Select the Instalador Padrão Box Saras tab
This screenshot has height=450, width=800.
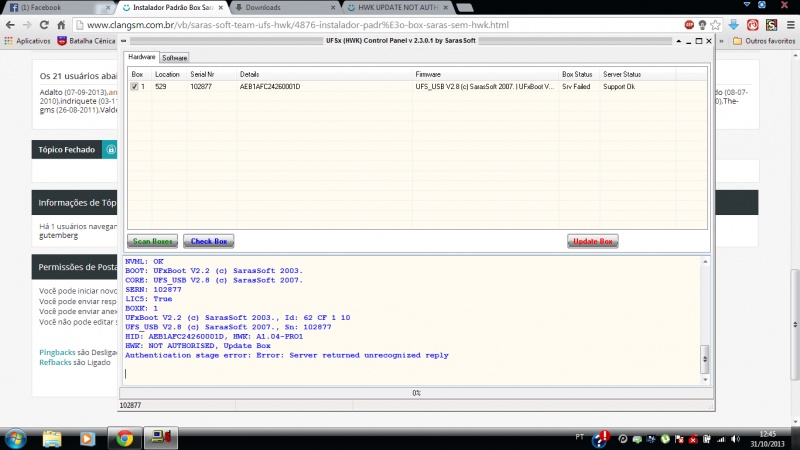tap(173, 8)
